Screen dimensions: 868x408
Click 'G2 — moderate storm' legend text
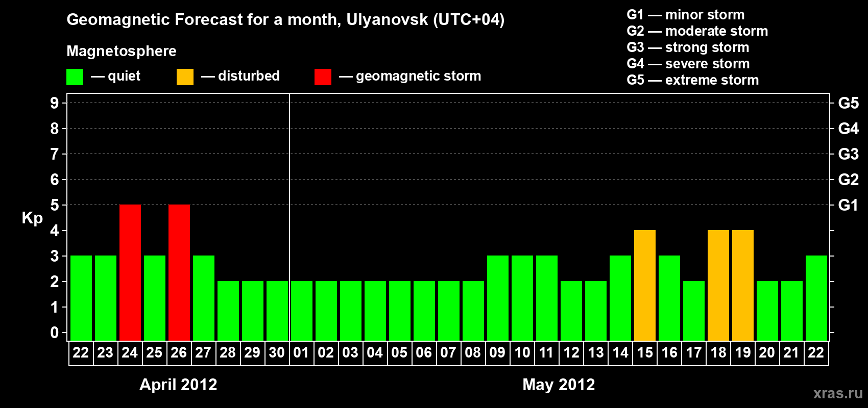[x=697, y=31]
